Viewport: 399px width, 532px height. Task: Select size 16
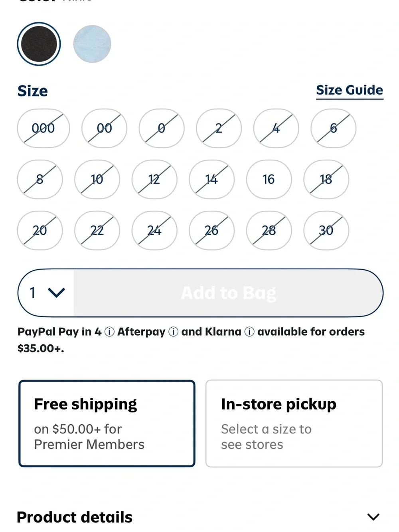(269, 180)
